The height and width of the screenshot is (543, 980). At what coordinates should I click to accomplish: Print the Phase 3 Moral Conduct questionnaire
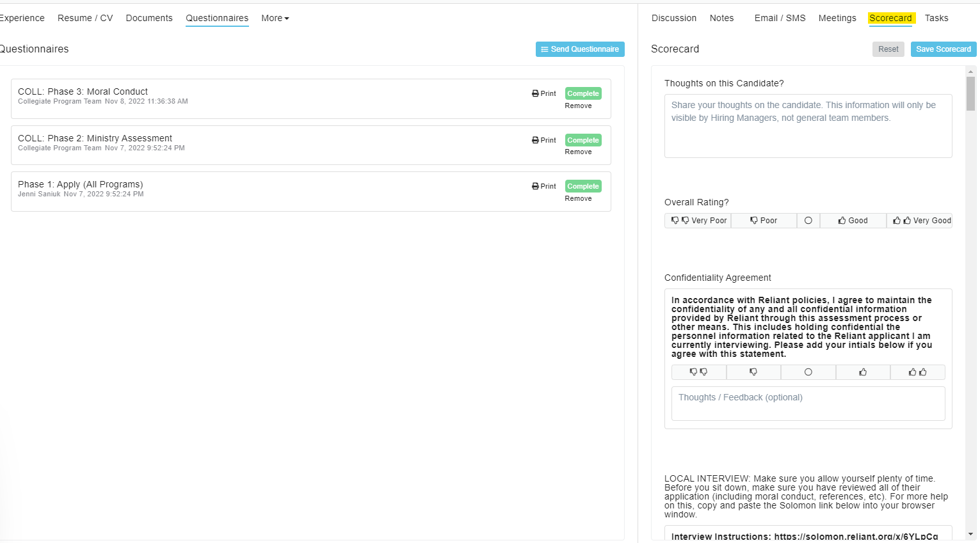tap(544, 93)
